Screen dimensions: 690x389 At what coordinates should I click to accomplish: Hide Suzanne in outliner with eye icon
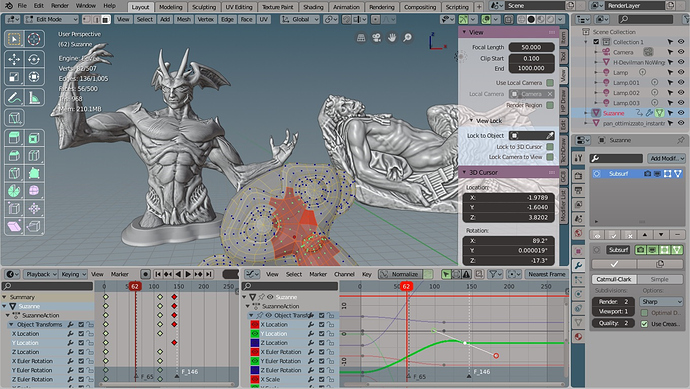681,113
